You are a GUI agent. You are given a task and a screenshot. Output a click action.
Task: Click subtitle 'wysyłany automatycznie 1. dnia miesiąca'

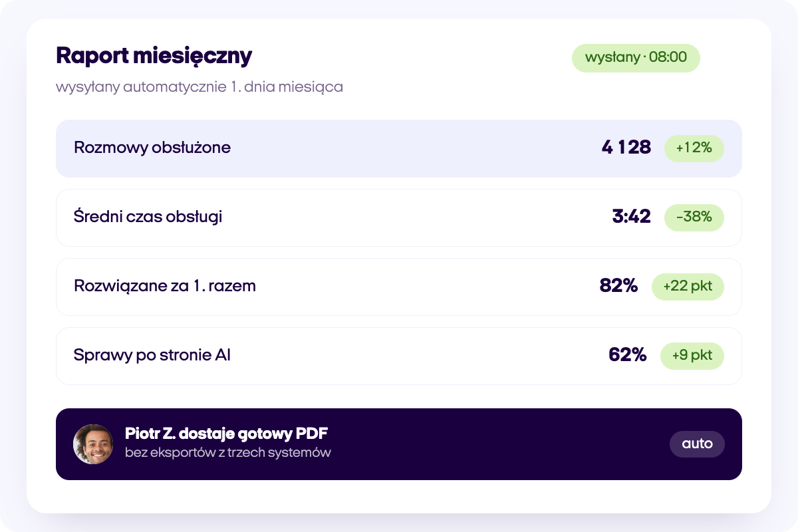coord(199,87)
